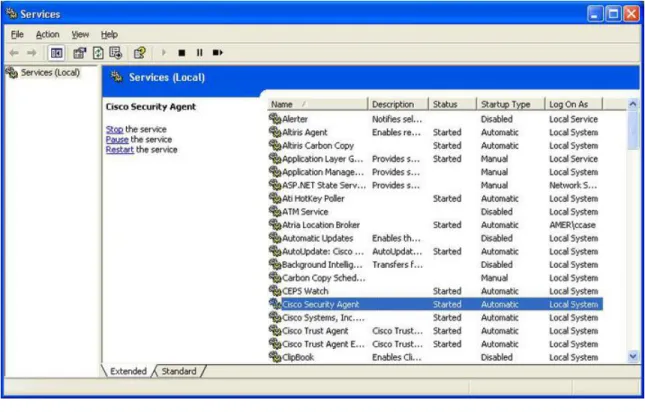The width and height of the screenshot is (645, 412).
Task: Click the icon beside AutoUpdate: Cisco ...
Action: click(274, 251)
